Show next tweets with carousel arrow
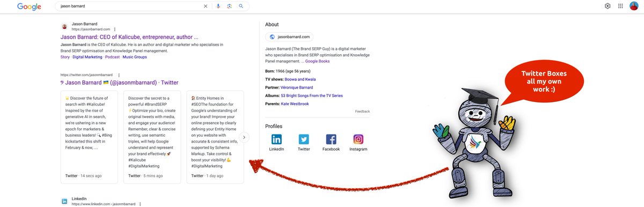This screenshot has height=207, width=644. (x=244, y=137)
